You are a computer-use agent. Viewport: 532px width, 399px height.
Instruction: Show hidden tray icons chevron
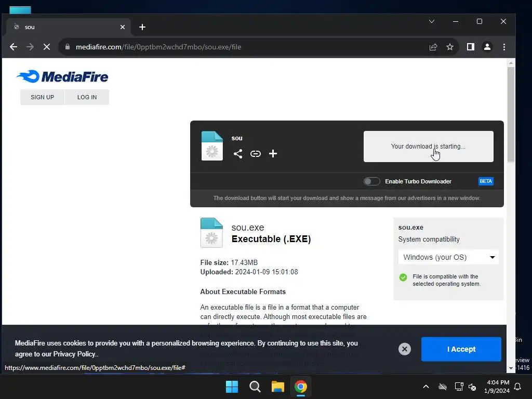point(426,387)
